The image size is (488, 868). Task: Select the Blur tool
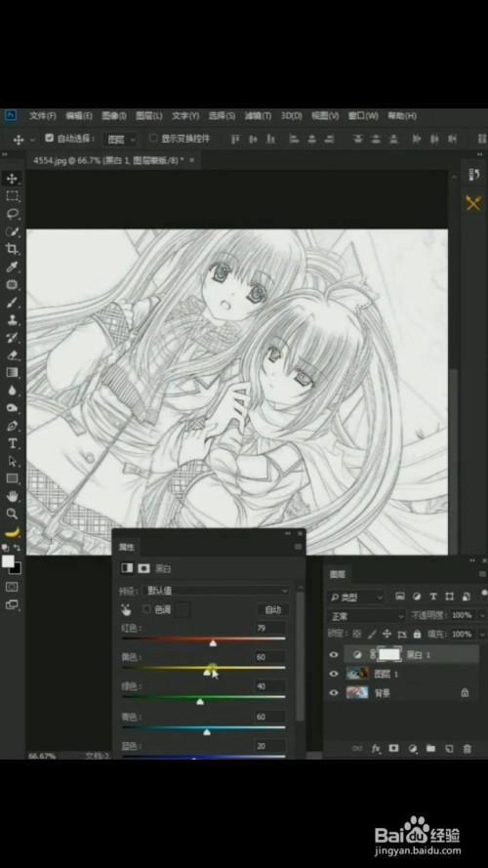(x=12, y=391)
